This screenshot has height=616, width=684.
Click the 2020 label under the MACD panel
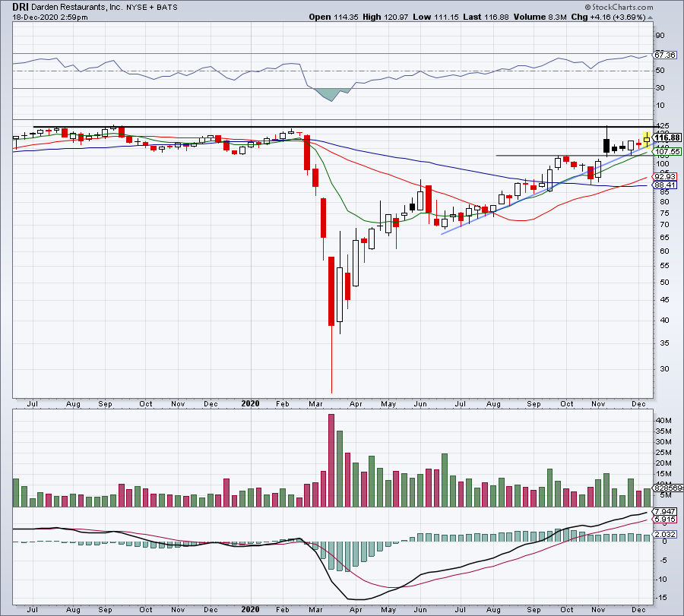point(250,609)
